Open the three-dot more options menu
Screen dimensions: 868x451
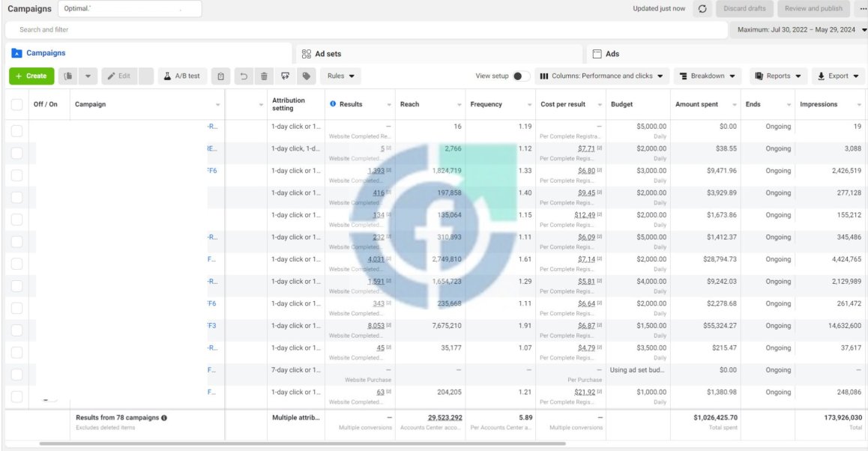tap(863, 9)
